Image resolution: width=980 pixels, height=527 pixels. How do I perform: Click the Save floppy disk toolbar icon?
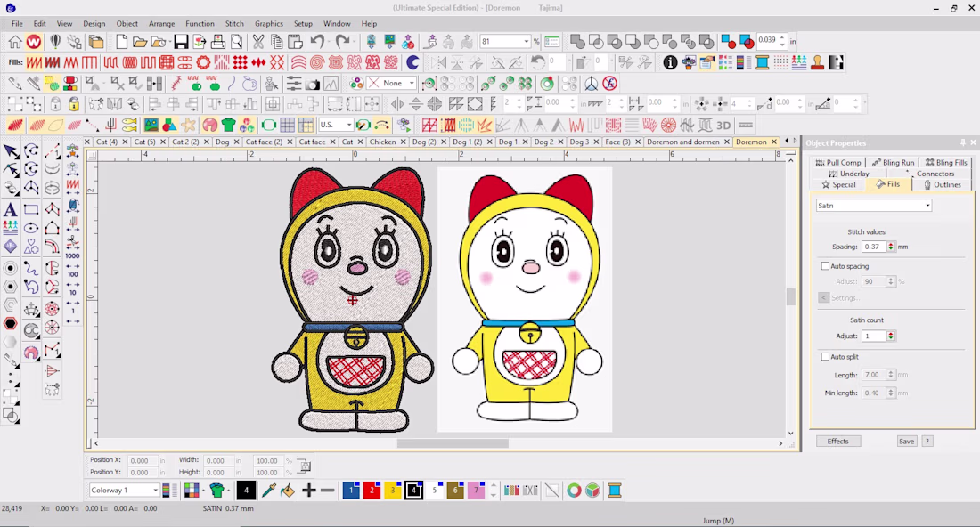(x=181, y=42)
